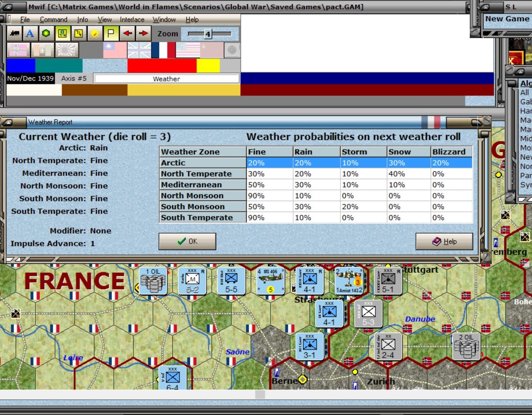Click the Japanese rising sun flag button

67,50
